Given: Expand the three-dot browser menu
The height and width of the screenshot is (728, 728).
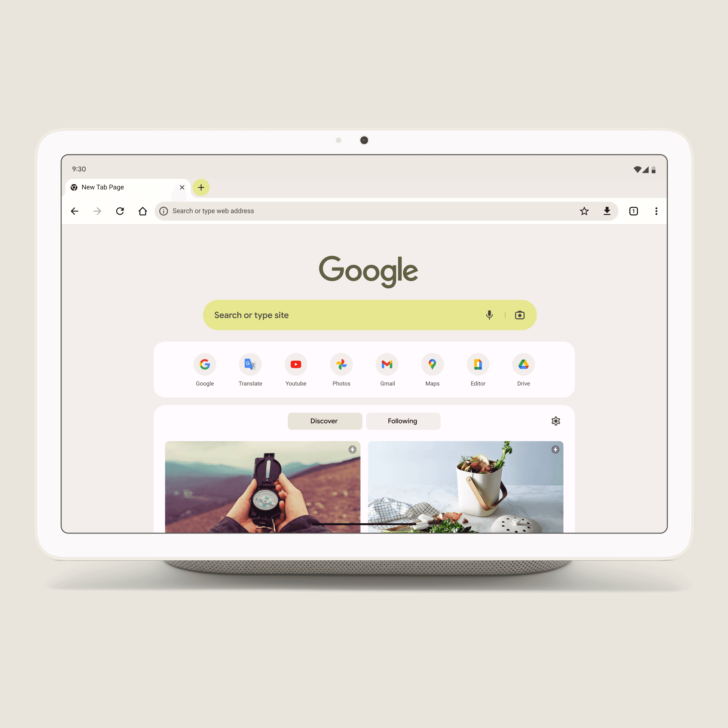Looking at the screenshot, I should tap(656, 210).
